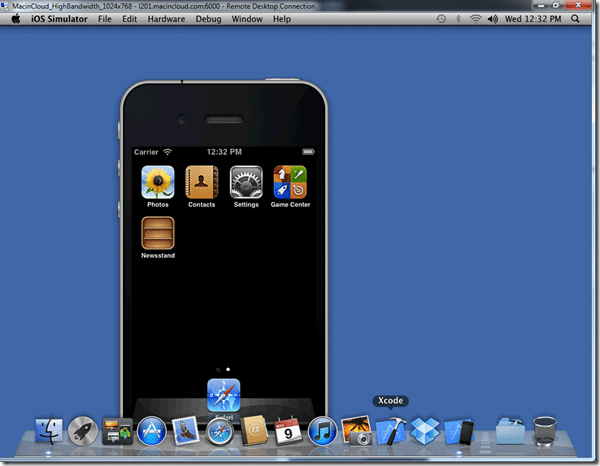Click the volume speaker menu bar icon
This screenshot has height=466, width=600.
pyautogui.click(x=492, y=19)
